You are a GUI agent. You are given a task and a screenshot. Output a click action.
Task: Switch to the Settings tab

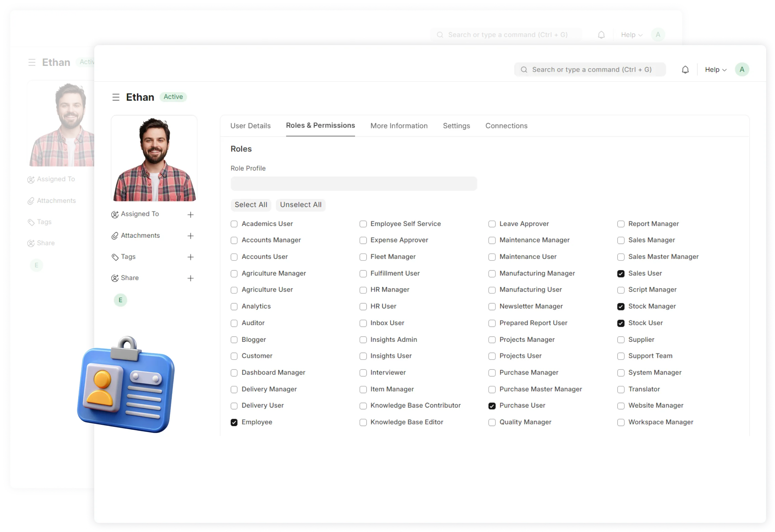(456, 126)
